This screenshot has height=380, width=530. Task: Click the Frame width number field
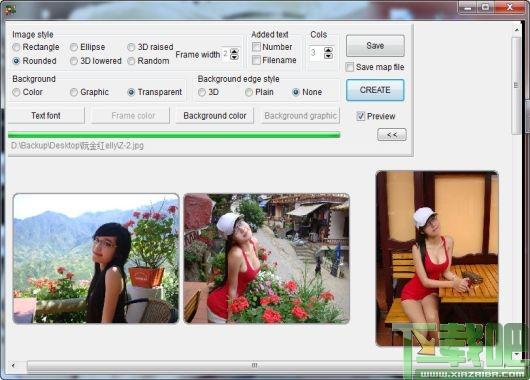(225, 54)
